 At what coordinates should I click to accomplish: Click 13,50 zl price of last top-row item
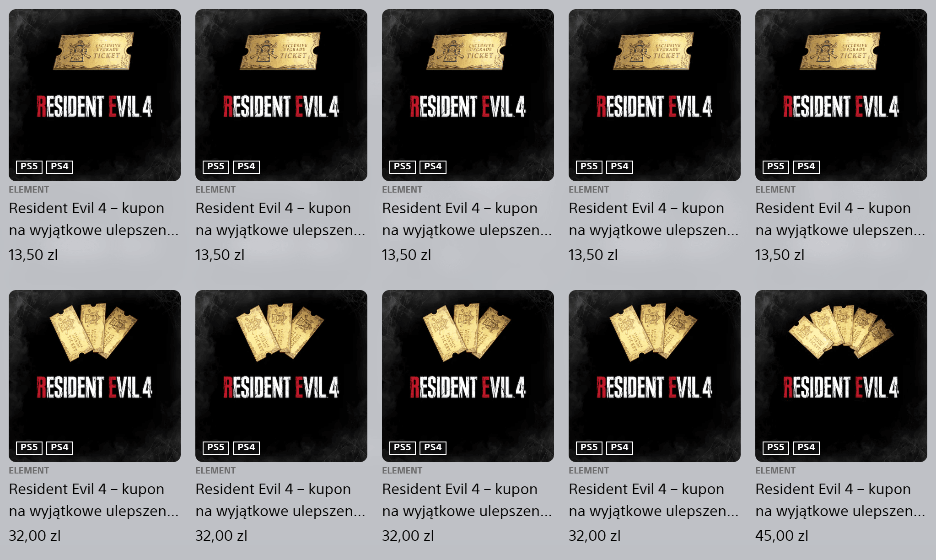pos(780,254)
